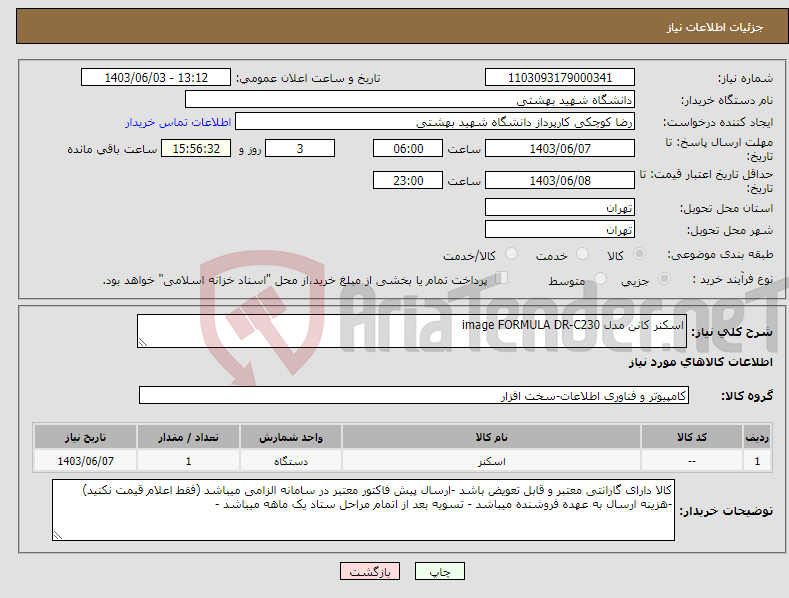
Task: Select the جزیی purchase type radio
Action: pos(664,279)
